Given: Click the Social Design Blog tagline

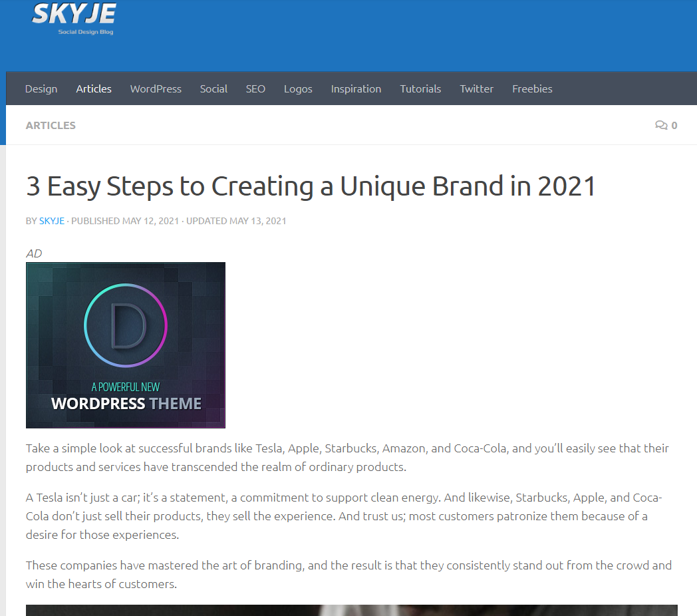Looking at the screenshot, I should click(86, 32).
